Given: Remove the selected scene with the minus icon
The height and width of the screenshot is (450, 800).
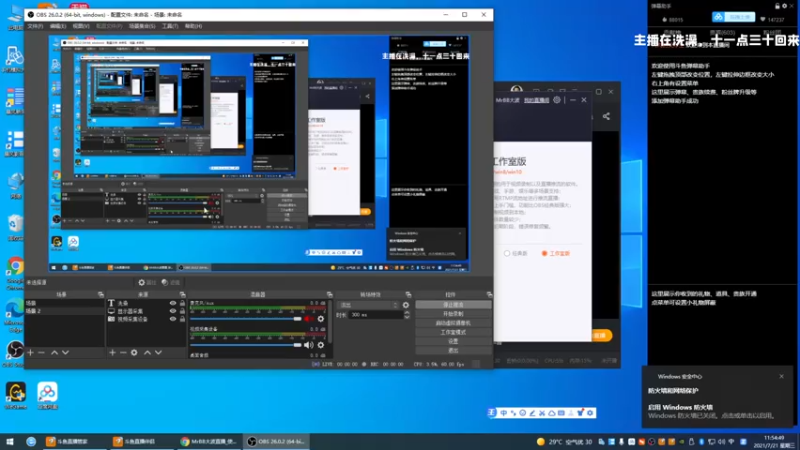Looking at the screenshot, I should point(42,353).
